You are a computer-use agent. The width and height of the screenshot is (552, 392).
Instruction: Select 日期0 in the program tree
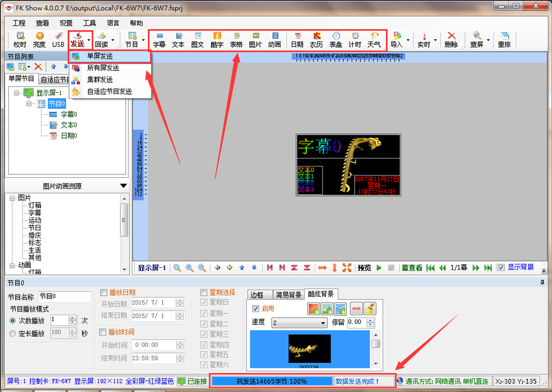(68, 136)
